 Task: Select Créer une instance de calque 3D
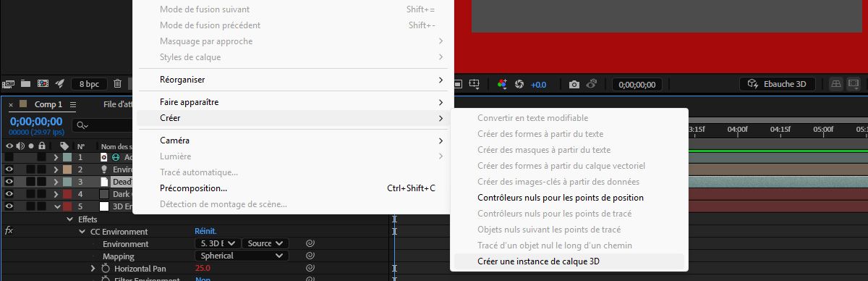[569, 261]
